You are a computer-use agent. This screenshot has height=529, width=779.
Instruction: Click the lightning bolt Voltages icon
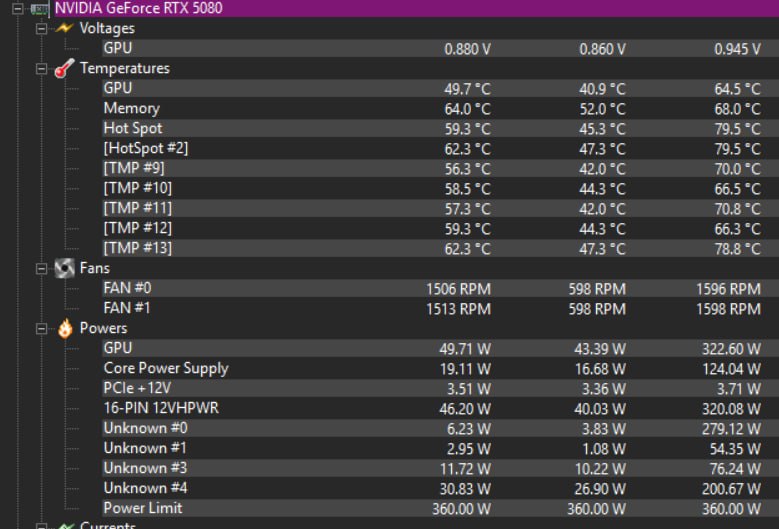pyautogui.click(x=65, y=28)
